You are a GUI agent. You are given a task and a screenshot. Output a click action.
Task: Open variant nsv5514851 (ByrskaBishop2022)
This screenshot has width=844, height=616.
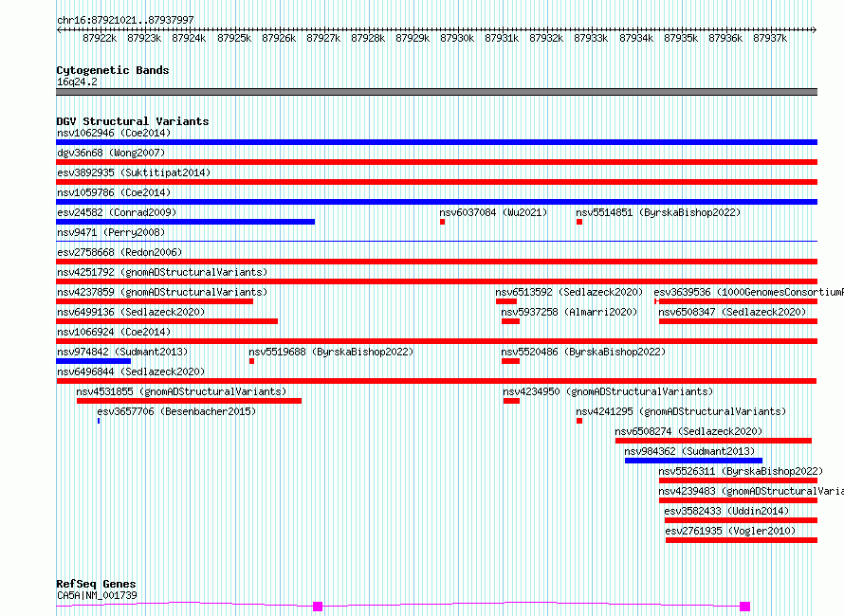pyautogui.click(x=658, y=212)
